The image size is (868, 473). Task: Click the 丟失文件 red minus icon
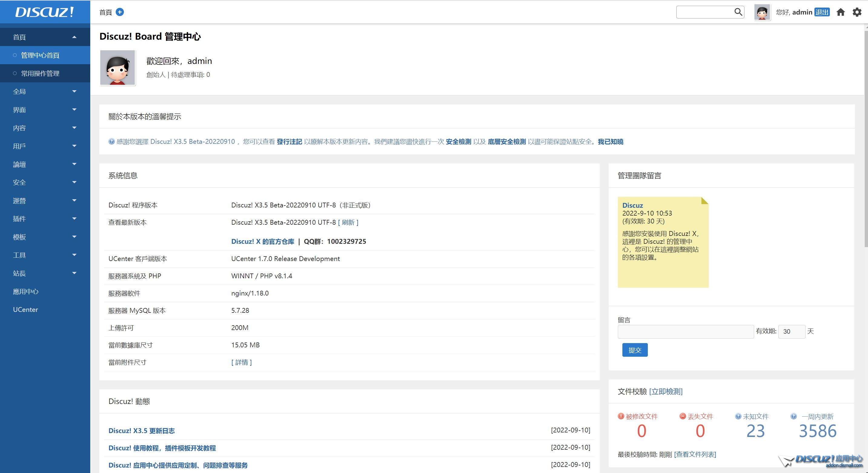(x=683, y=416)
